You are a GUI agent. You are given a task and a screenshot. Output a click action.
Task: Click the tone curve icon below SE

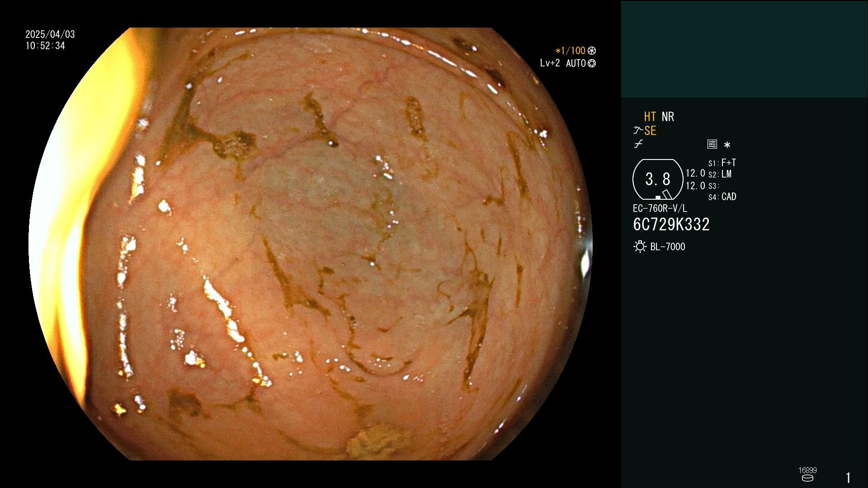pos(638,144)
